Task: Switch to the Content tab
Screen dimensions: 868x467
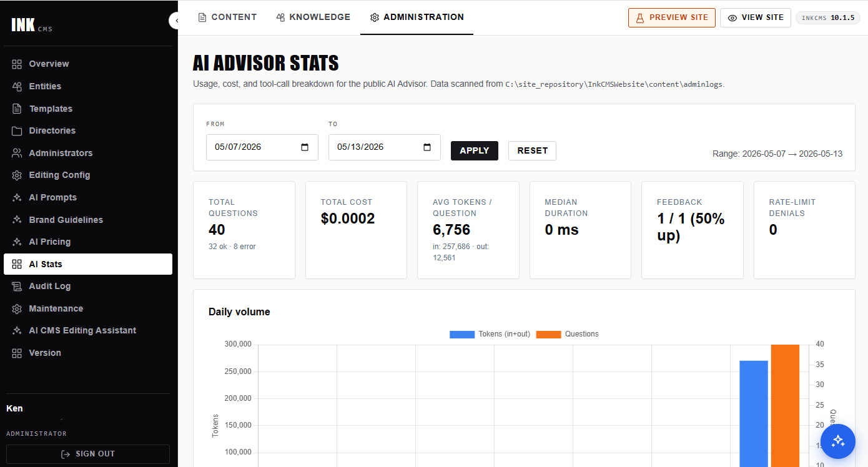Action: pos(227,17)
